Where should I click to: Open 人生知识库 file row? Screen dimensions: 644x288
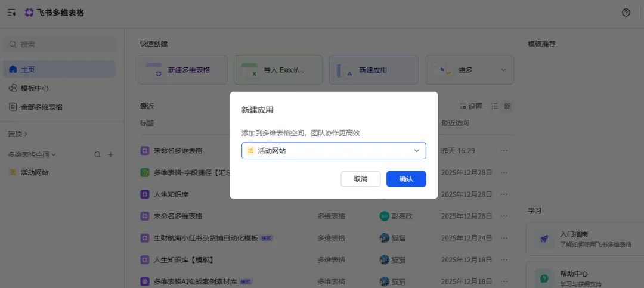click(171, 194)
